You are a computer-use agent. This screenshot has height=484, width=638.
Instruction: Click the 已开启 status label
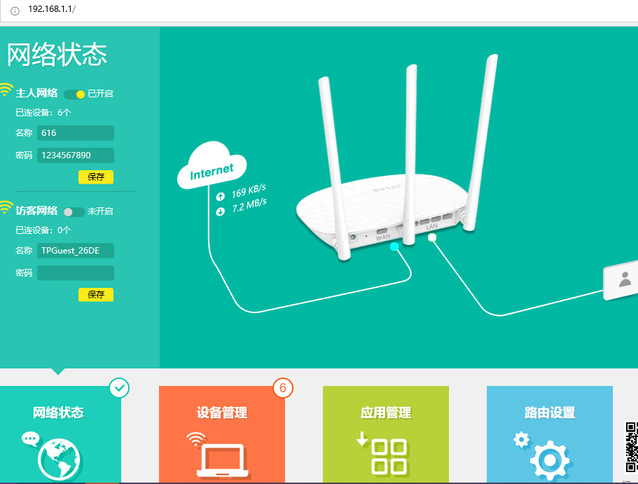point(101,94)
